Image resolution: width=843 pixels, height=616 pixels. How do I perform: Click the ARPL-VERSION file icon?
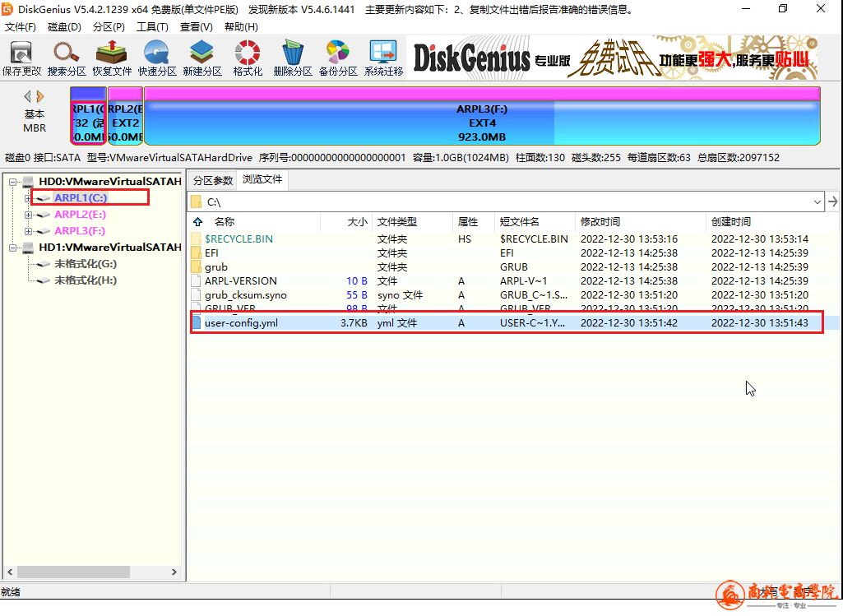pyautogui.click(x=197, y=281)
